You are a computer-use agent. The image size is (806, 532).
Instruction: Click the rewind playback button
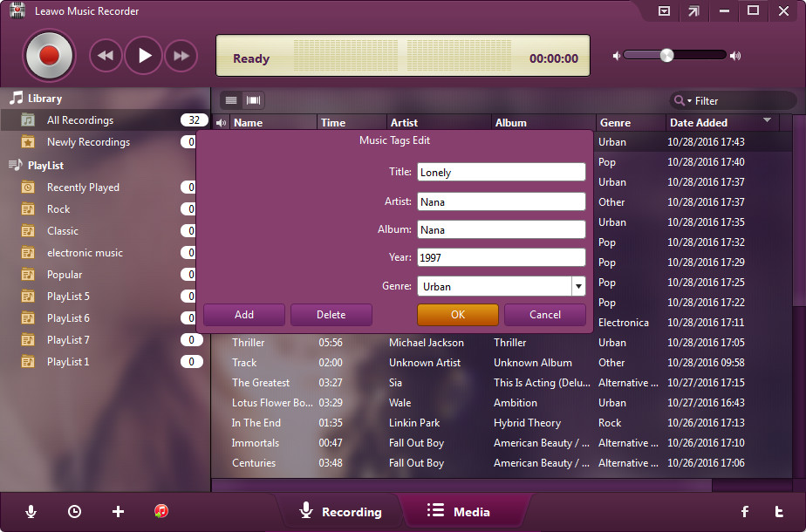106,56
